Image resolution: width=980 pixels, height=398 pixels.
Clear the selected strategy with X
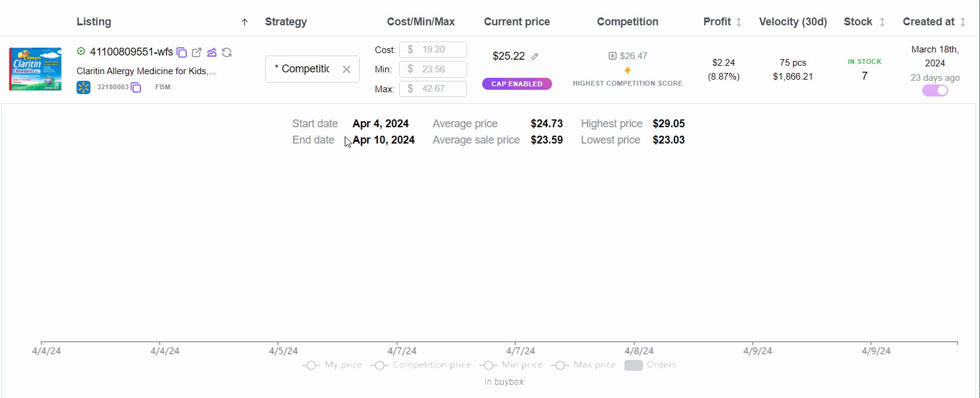pos(347,69)
